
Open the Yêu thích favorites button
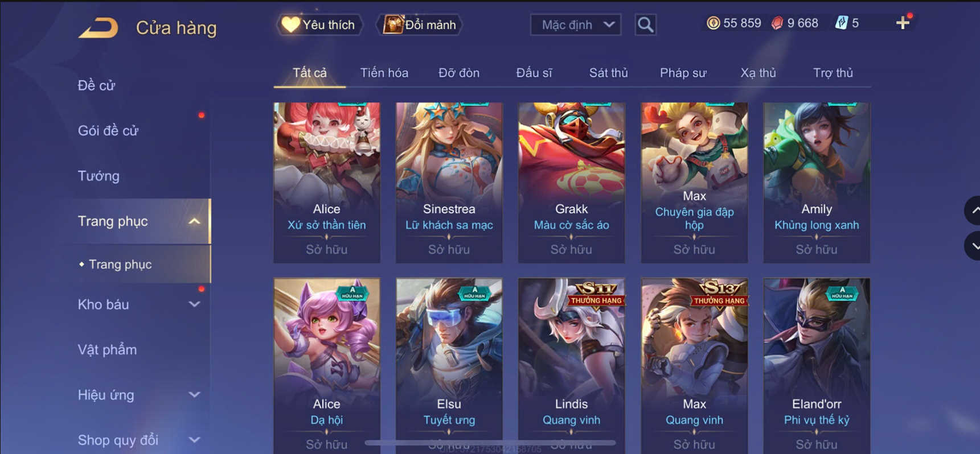pos(319,24)
